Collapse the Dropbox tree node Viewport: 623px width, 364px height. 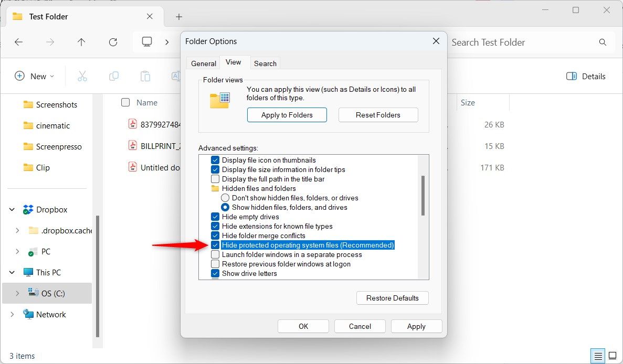coord(12,210)
